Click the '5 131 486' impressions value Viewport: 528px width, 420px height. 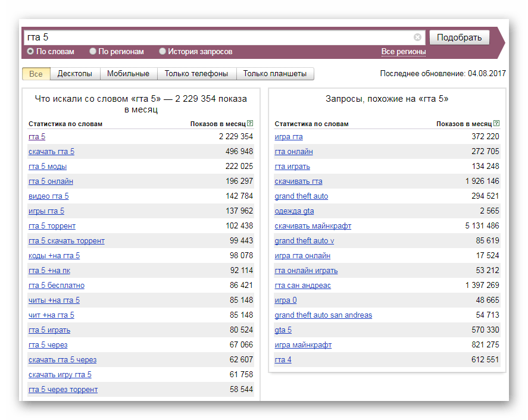tap(482, 225)
